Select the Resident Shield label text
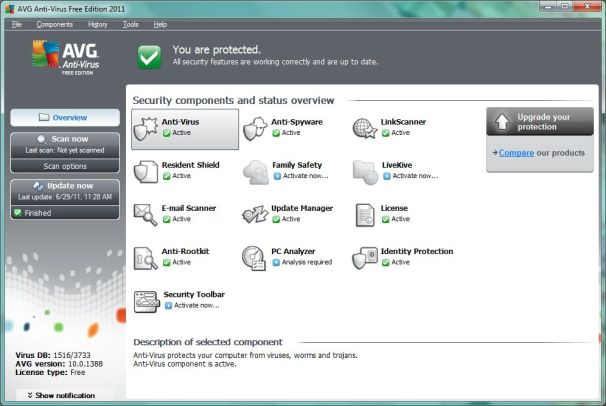Image resolution: width=606 pixels, height=406 pixels. click(x=191, y=165)
